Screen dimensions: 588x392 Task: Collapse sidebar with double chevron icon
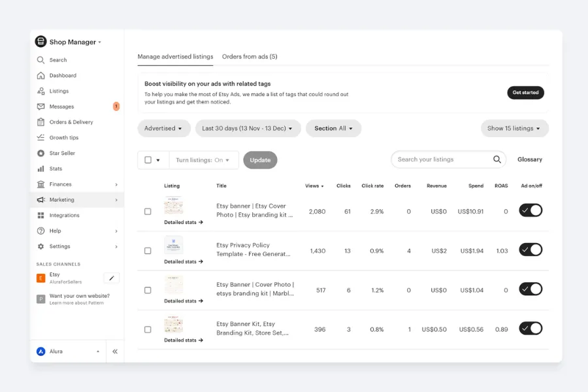point(115,351)
